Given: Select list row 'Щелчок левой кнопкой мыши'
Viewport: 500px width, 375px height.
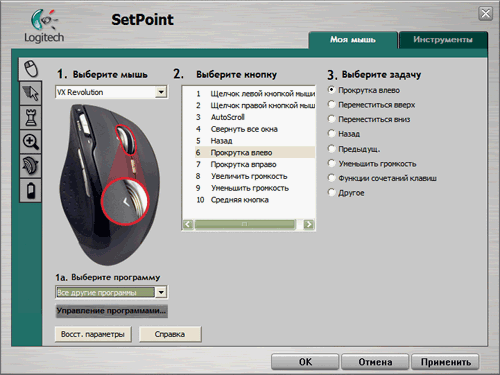Looking at the screenshot, I should pos(255,94).
